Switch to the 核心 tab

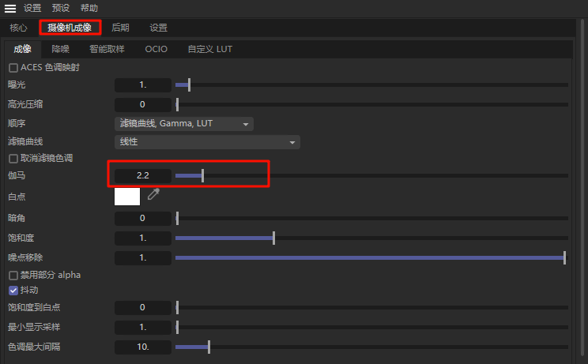coord(18,28)
